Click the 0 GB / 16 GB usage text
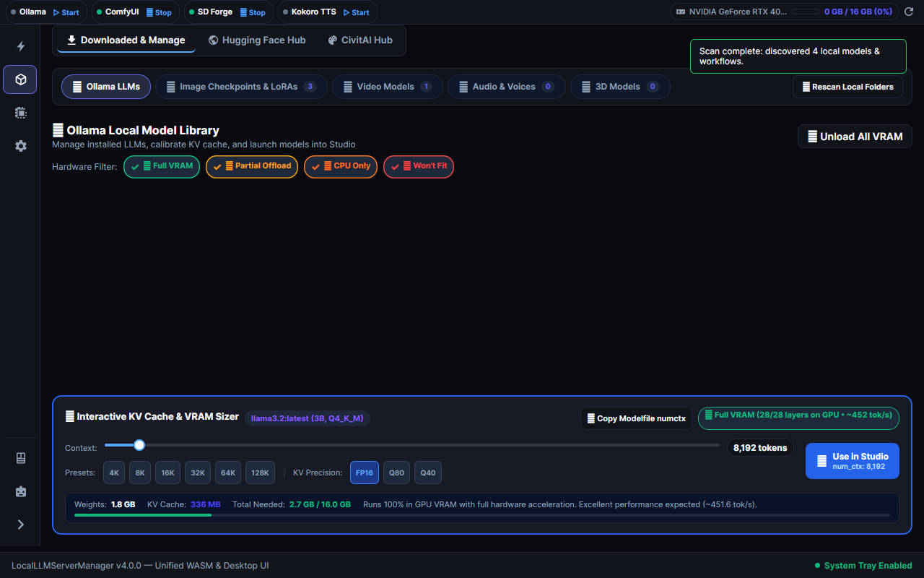 coord(858,12)
